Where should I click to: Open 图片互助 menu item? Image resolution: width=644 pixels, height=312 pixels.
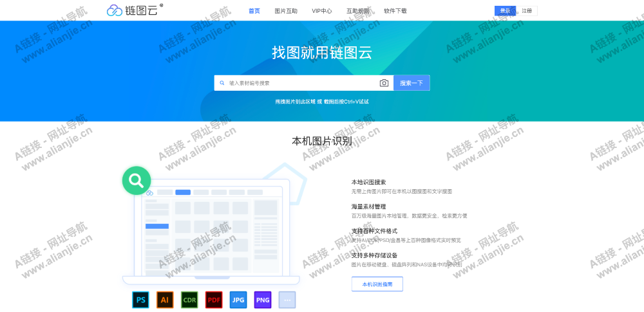click(286, 11)
